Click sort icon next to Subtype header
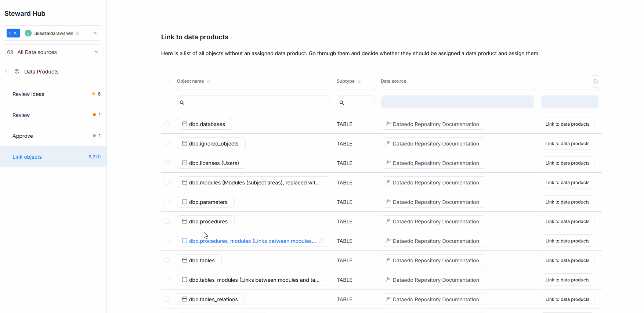Viewport: 644px width, 313px height. 359,81
